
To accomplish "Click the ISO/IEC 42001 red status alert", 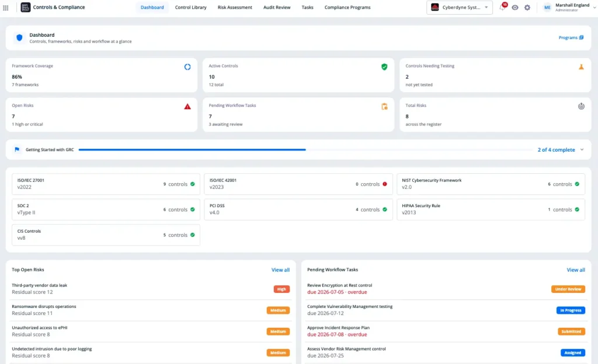I will (x=385, y=184).
